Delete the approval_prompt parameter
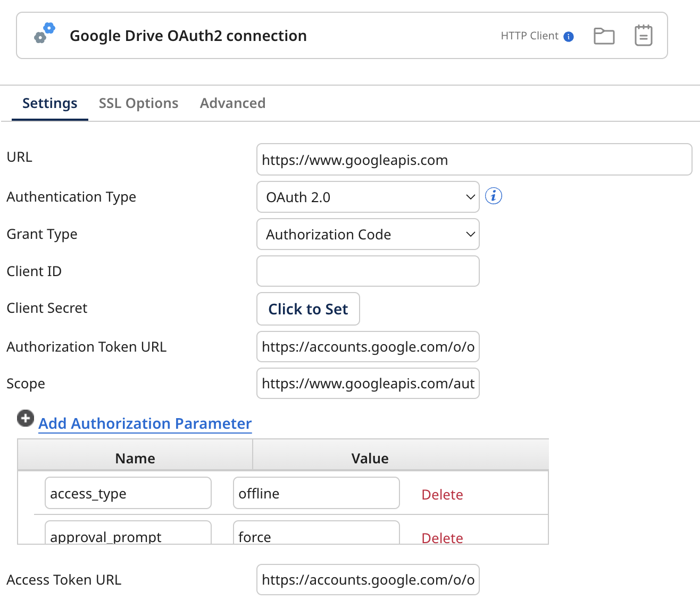Viewport: 700px width, 599px height. coord(442,538)
